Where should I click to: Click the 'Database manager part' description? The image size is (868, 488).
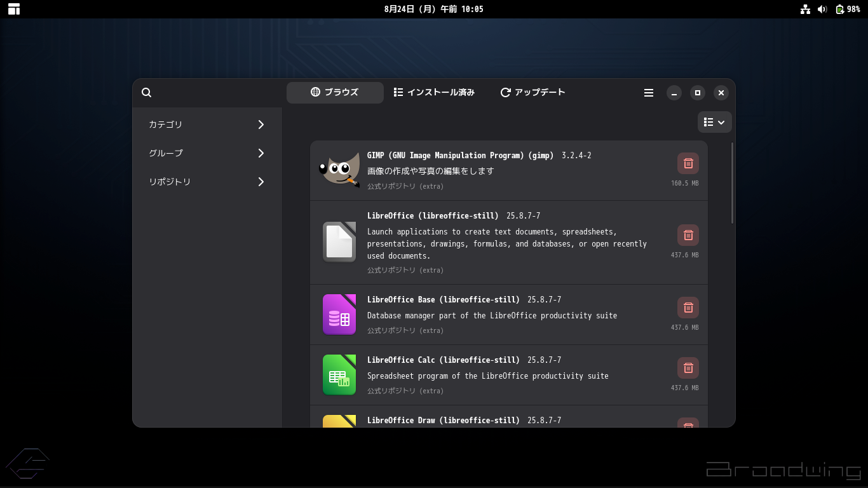[492, 316]
